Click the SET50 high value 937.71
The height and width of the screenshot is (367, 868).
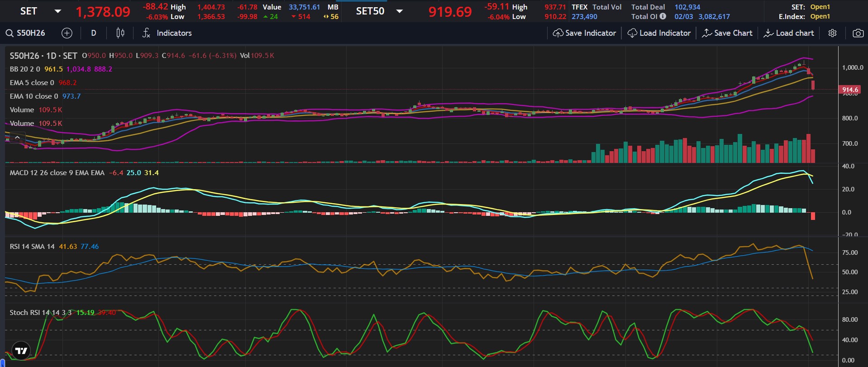tap(555, 7)
